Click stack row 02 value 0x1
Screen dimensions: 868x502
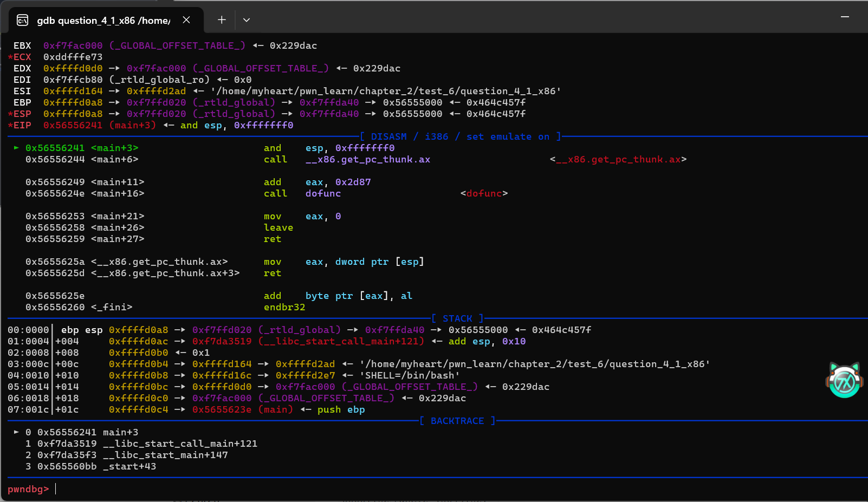tap(201, 353)
